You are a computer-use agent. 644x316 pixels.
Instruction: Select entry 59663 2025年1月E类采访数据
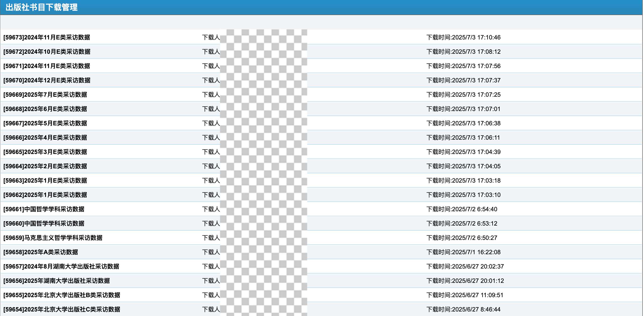(45, 181)
